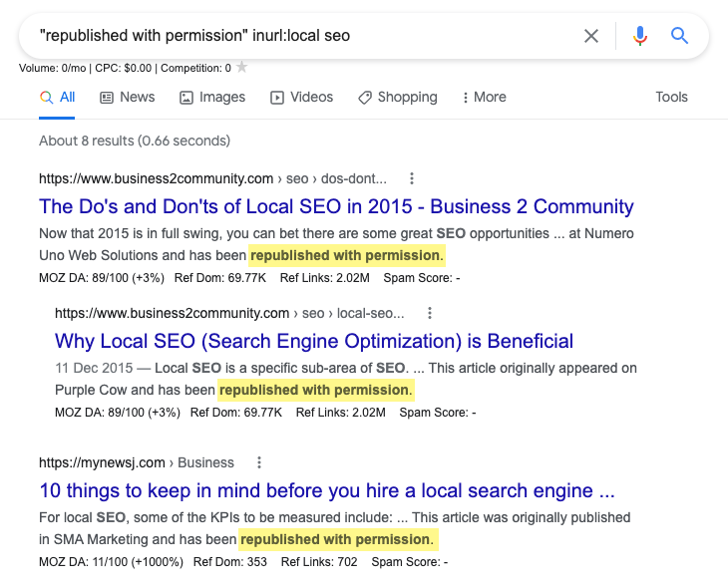Click the blue magnifying glass search icon

680,36
